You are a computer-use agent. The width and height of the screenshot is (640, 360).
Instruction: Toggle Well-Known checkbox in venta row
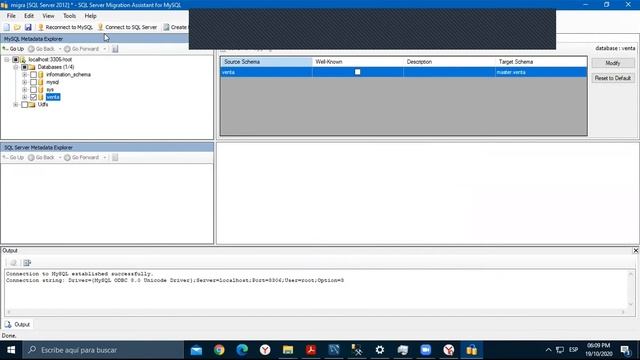(x=358, y=72)
